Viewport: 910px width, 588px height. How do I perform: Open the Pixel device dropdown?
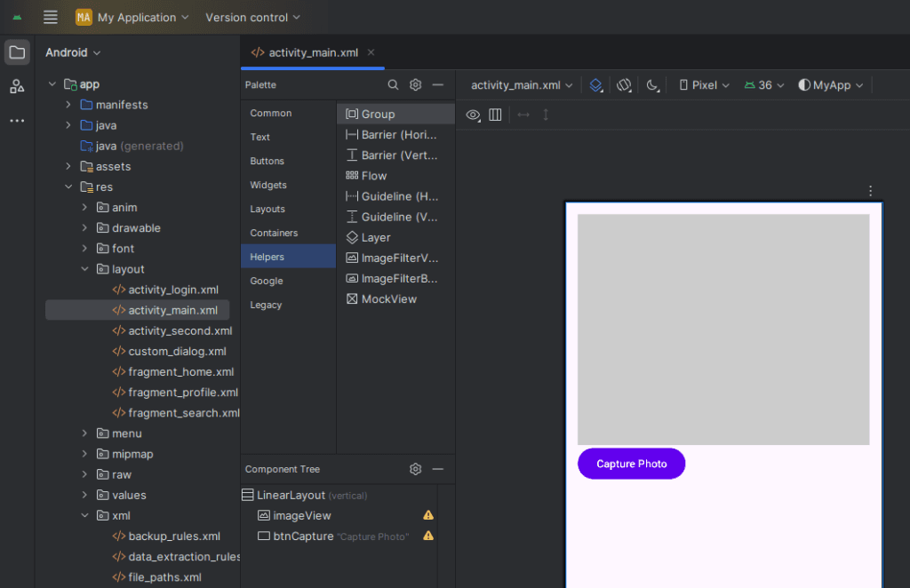pos(704,85)
